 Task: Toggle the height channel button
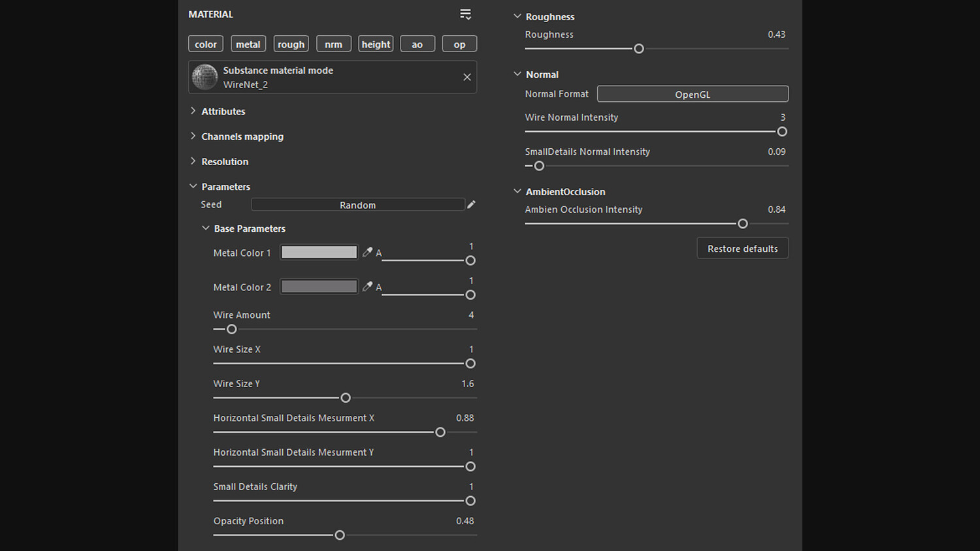(x=376, y=44)
